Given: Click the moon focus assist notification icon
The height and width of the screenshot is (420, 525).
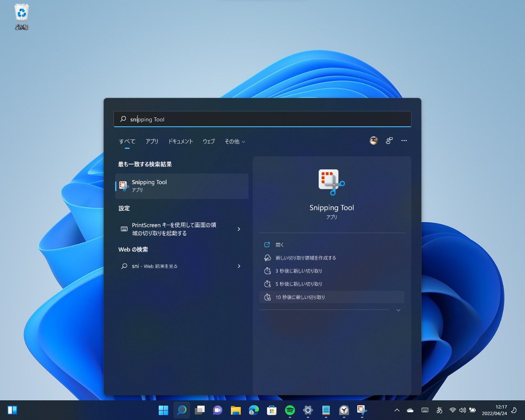Looking at the screenshot, I should click(x=514, y=410).
